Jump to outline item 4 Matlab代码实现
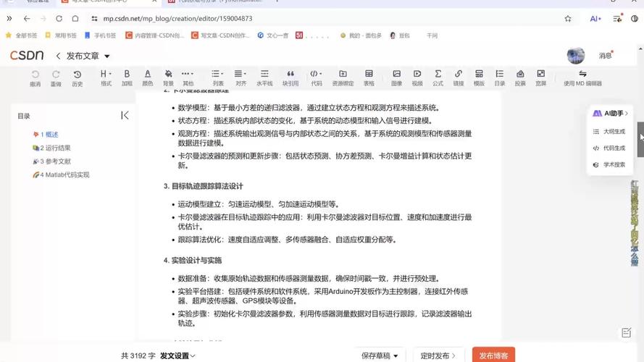Image resolution: width=644 pixels, height=362 pixels. [x=61, y=174]
